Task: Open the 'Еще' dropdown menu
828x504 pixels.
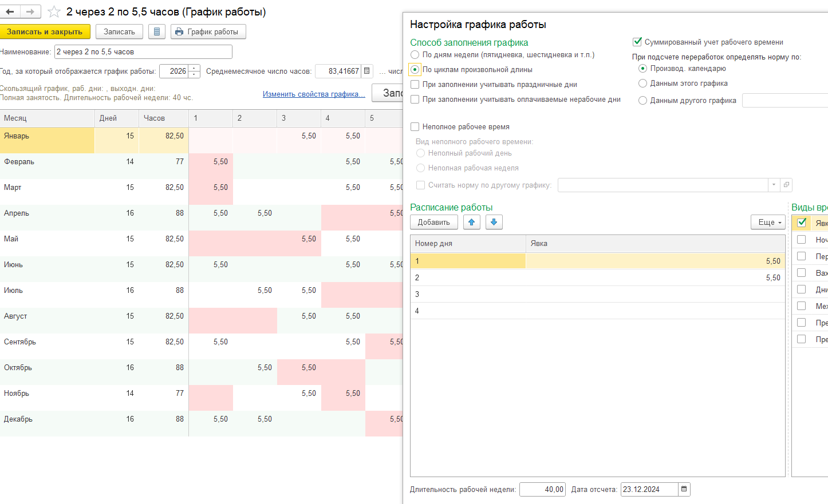Action: coord(767,222)
